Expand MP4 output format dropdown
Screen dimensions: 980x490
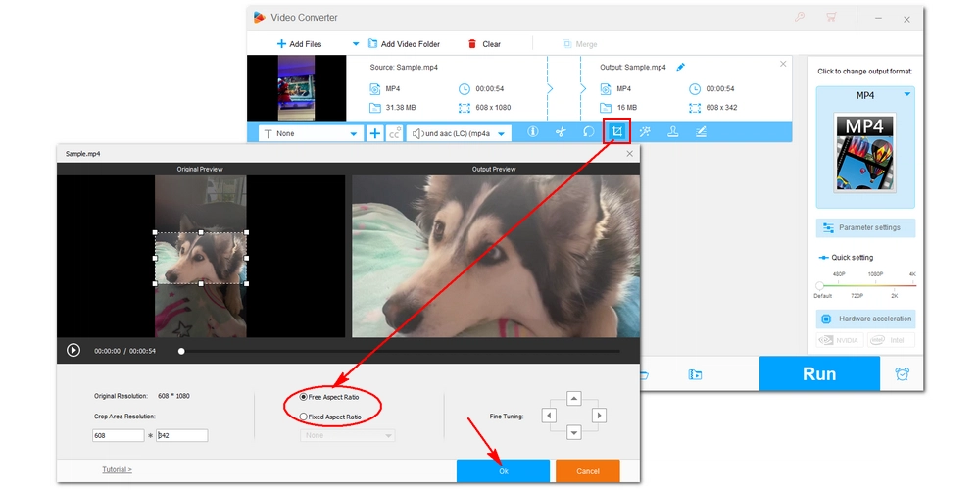[906, 94]
